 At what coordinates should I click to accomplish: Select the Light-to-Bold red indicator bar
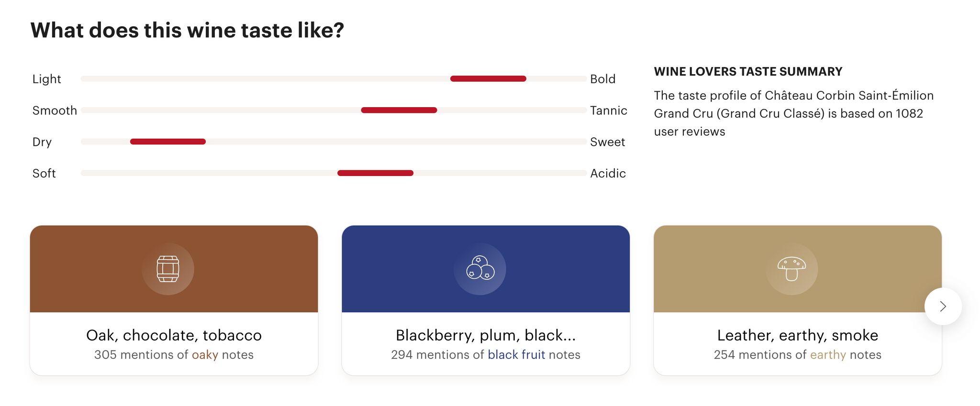(488, 79)
